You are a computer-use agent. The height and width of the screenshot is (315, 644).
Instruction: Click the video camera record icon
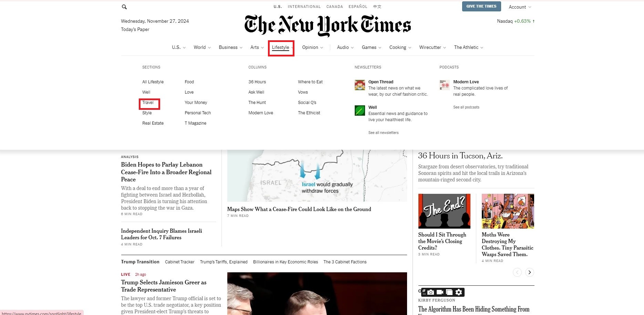(440, 292)
